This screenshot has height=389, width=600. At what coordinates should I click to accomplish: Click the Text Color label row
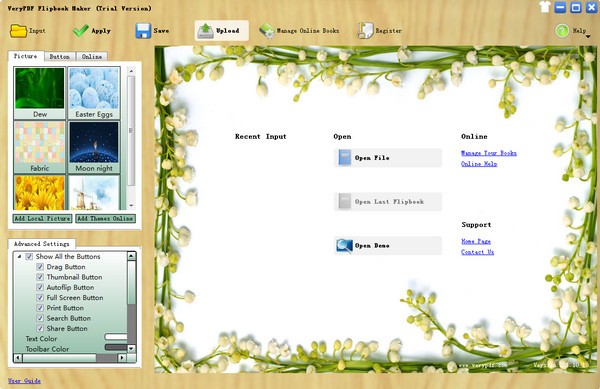[41, 339]
